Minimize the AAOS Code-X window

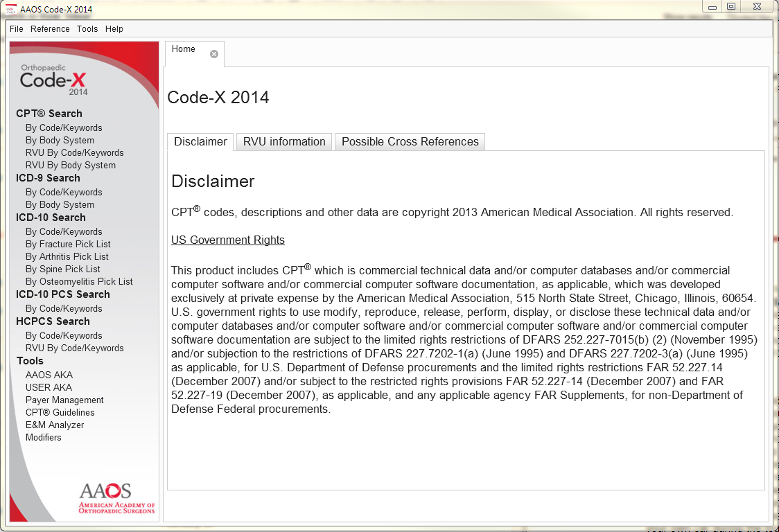pyautogui.click(x=712, y=7)
